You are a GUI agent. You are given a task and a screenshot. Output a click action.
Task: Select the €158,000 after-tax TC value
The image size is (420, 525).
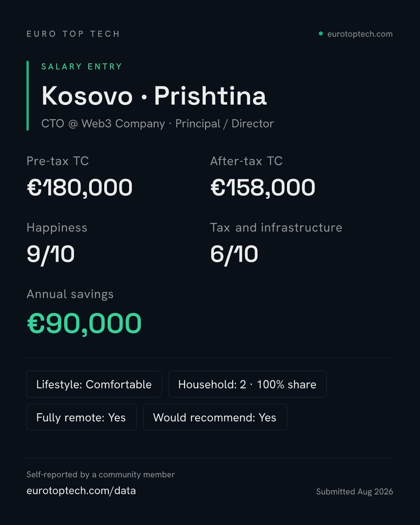263,187
